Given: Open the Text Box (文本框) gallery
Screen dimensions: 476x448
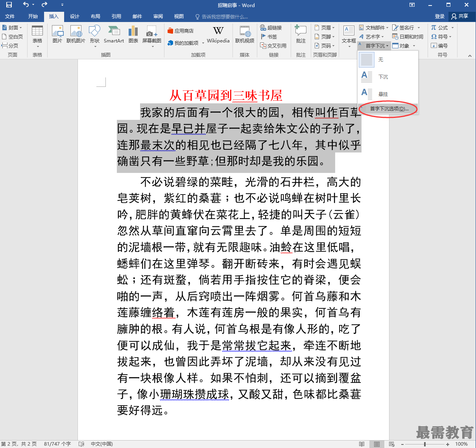Looking at the screenshot, I should 349,36.
